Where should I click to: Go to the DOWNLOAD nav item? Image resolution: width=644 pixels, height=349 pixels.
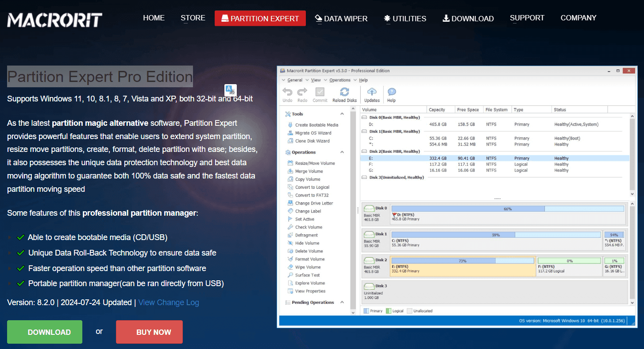tap(468, 19)
